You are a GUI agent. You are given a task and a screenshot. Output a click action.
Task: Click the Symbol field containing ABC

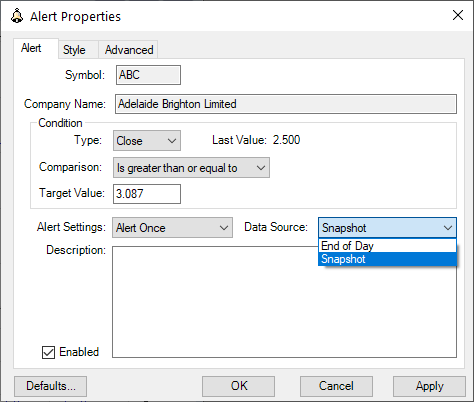point(148,75)
